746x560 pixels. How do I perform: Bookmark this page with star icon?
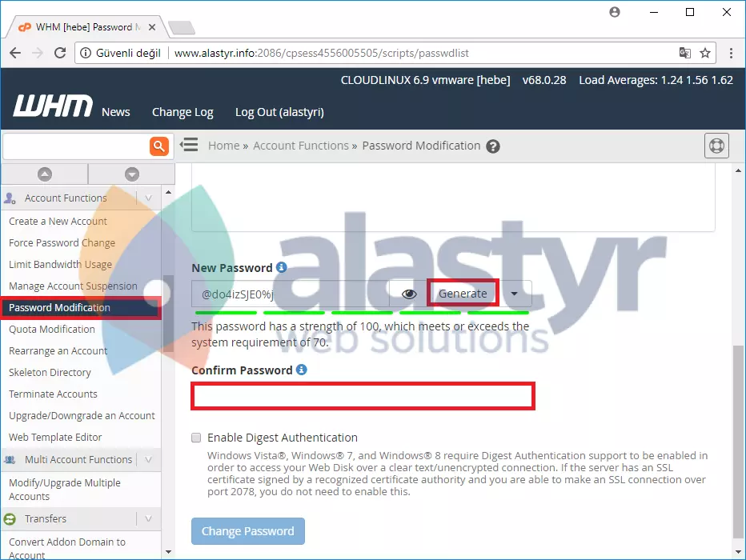tap(705, 53)
